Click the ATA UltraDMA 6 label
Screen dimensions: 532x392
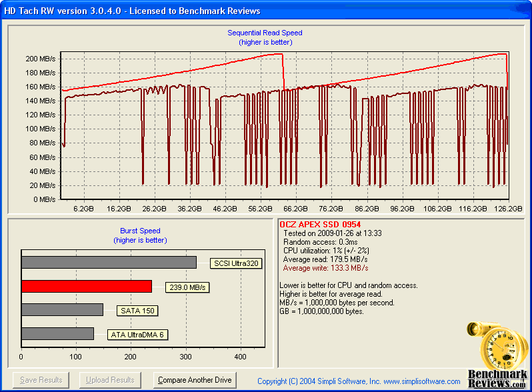coord(137,335)
